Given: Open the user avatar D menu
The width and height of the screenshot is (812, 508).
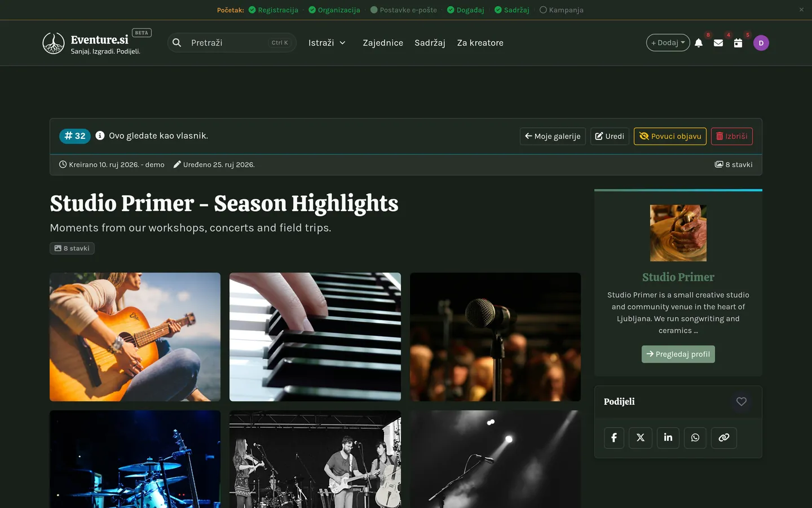Looking at the screenshot, I should [x=761, y=43].
